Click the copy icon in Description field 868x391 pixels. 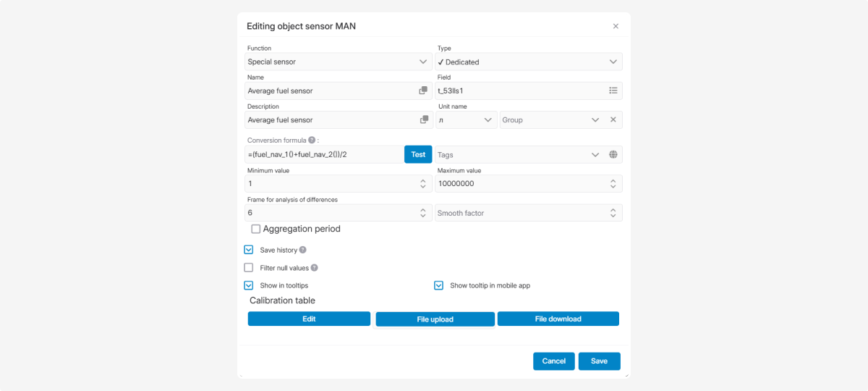(423, 119)
